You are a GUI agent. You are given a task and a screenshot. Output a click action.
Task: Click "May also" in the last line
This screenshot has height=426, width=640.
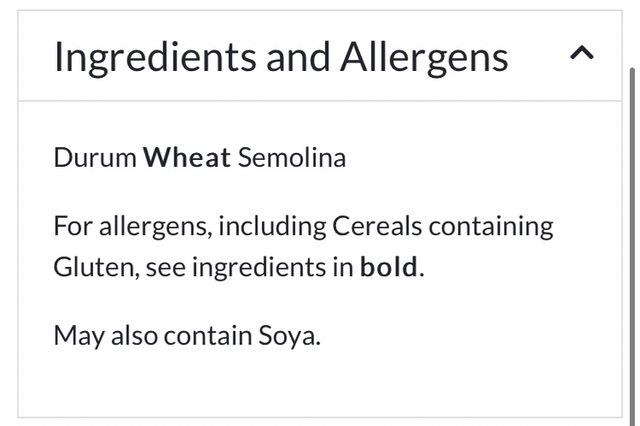[105, 335]
